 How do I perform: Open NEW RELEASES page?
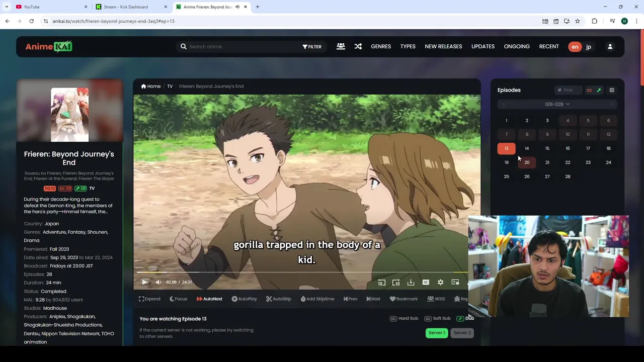[x=443, y=46]
